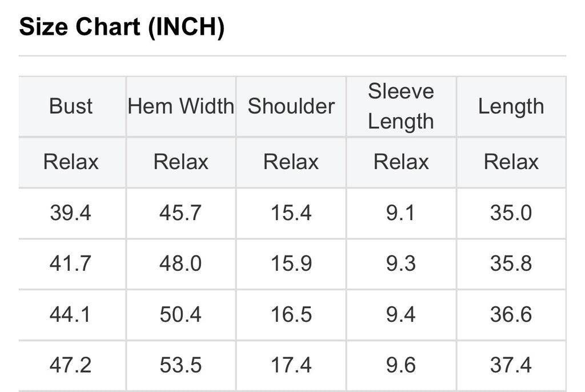Click the Relax cell under Length
The width and height of the screenshot is (585, 392).
(x=511, y=162)
